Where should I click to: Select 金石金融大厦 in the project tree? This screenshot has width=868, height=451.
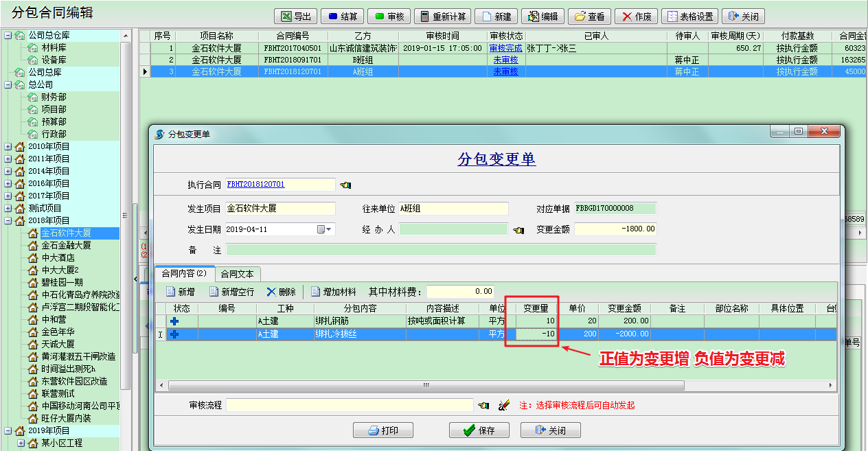pyautogui.click(x=66, y=245)
